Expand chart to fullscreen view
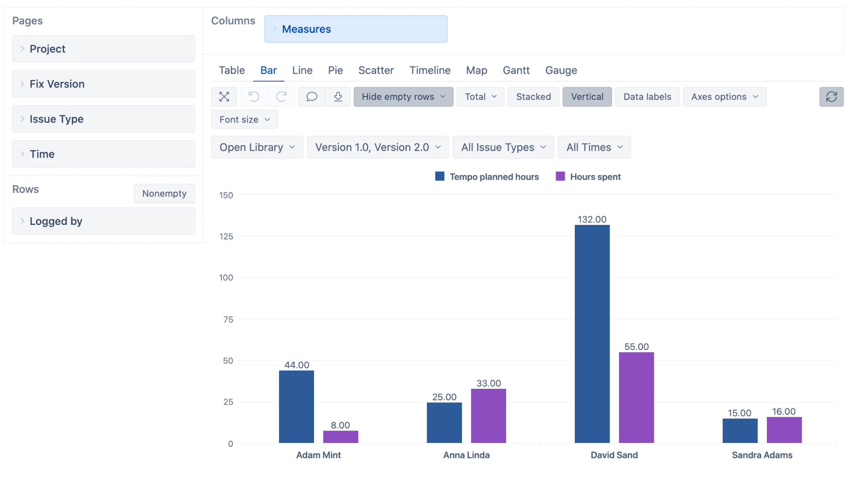 coord(224,96)
